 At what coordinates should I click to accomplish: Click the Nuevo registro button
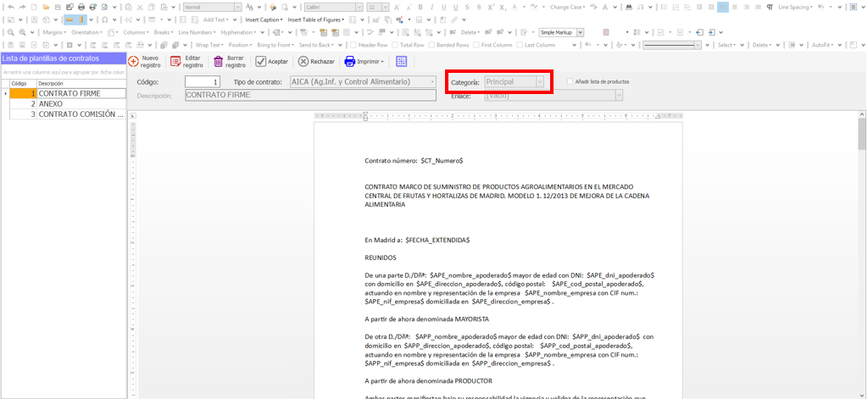(x=144, y=61)
